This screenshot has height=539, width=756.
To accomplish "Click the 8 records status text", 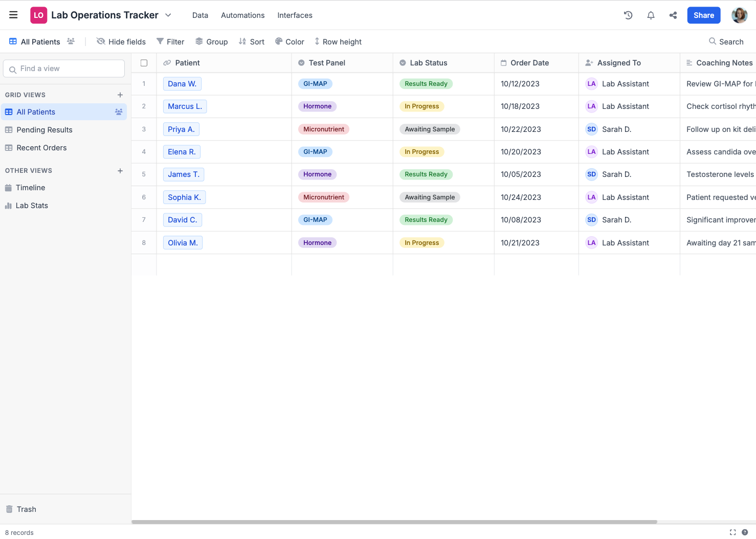I will (x=19, y=533).
